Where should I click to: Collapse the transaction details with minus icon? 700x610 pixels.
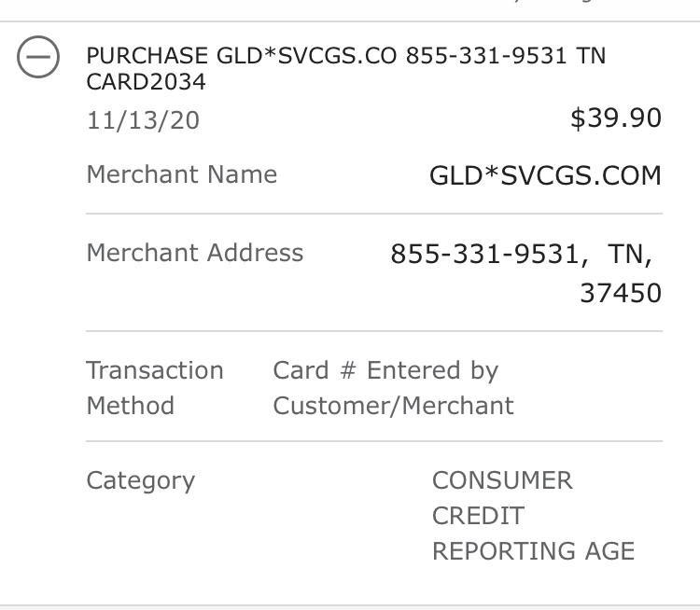coord(38,57)
